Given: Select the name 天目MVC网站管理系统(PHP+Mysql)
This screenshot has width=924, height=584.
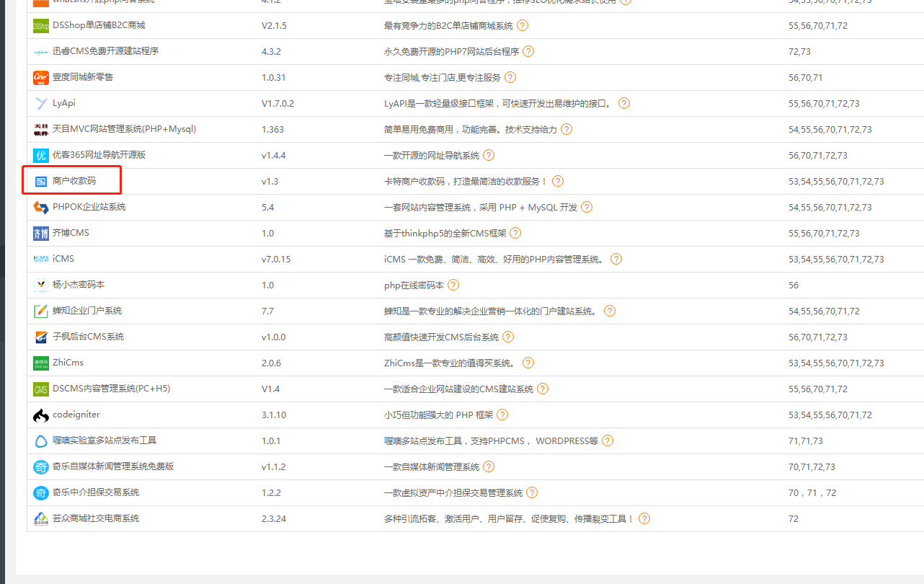Looking at the screenshot, I should [125, 129].
